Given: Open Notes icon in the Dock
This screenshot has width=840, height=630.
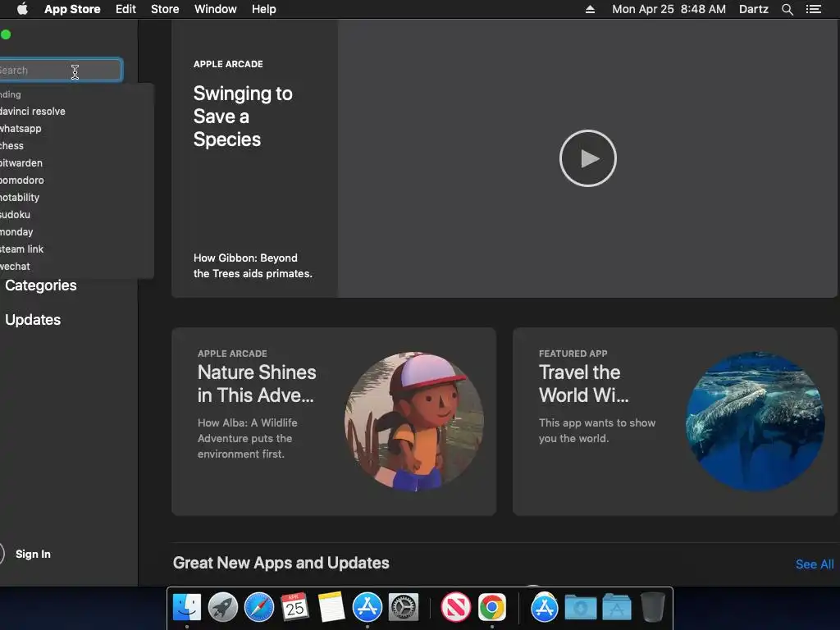Looking at the screenshot, I should [331, 607].
